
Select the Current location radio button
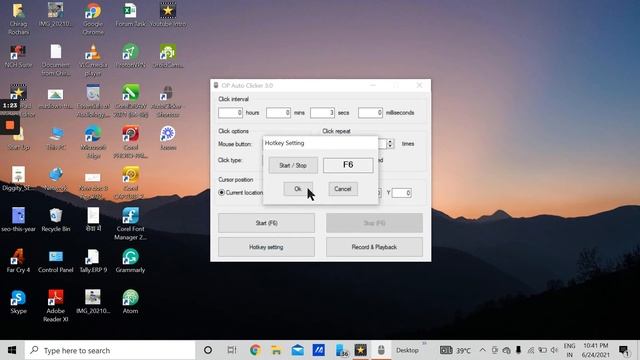[x=222, y=192]
